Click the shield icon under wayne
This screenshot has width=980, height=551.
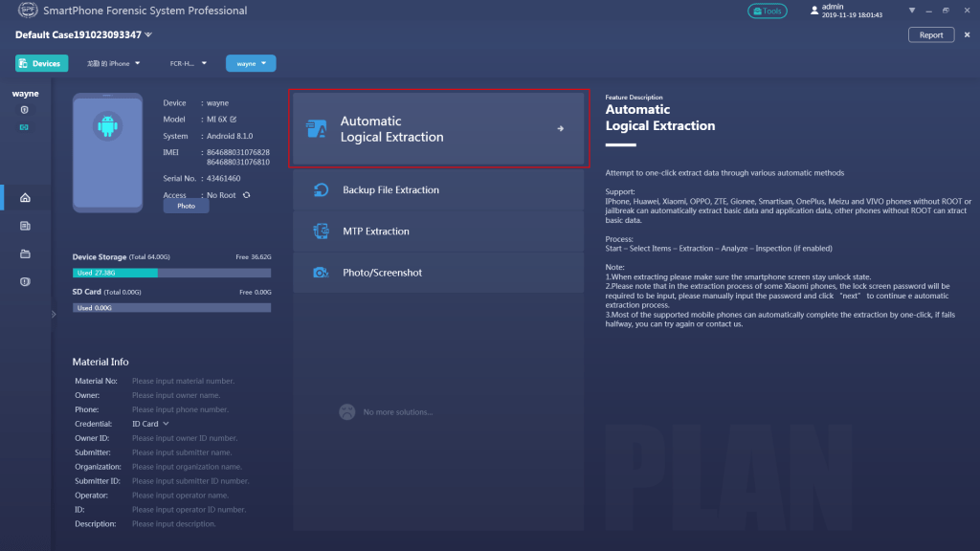pyautogui.click(x=27, y=109)
